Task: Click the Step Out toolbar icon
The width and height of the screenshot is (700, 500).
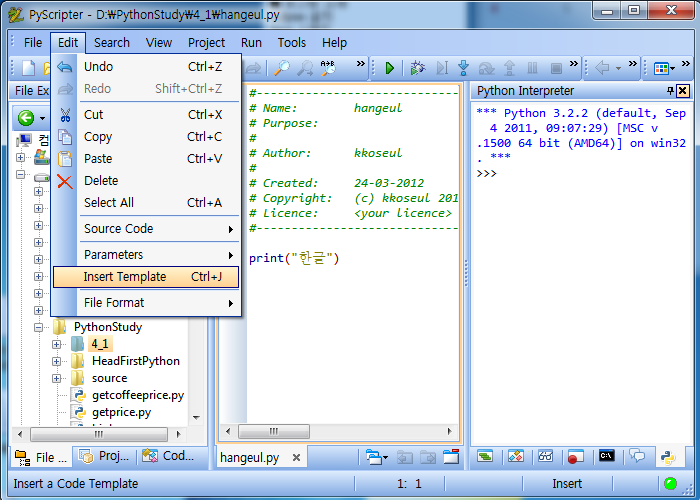Action: (x=509, y=68)
